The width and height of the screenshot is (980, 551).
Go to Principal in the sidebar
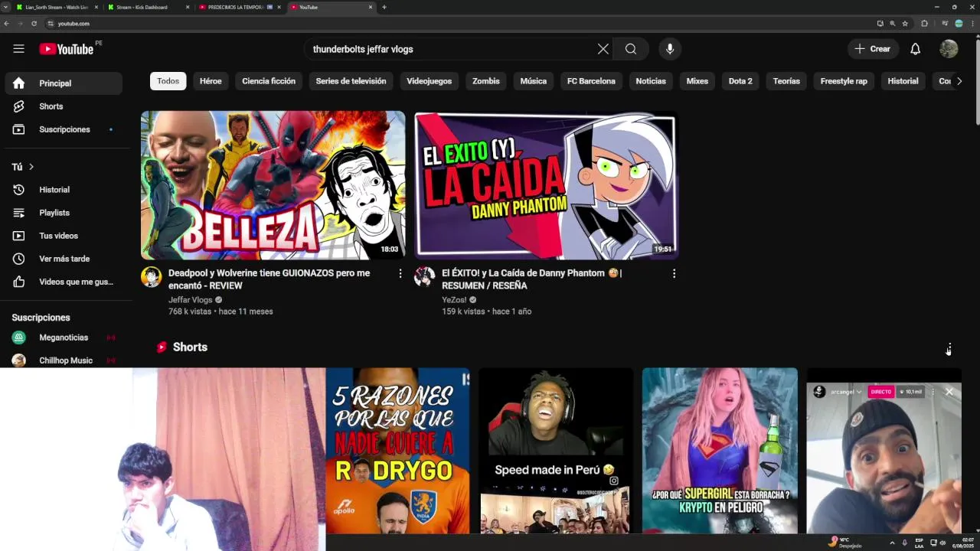(64, 83)
